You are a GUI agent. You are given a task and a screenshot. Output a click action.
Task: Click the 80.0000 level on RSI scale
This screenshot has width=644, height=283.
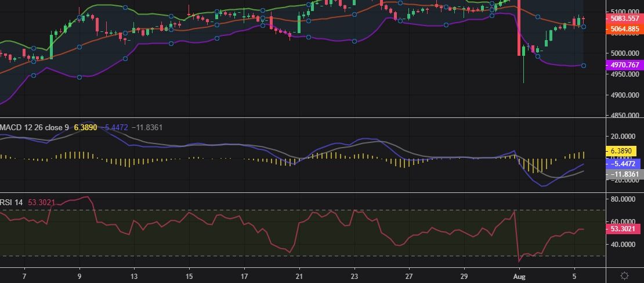pos(623,199)
